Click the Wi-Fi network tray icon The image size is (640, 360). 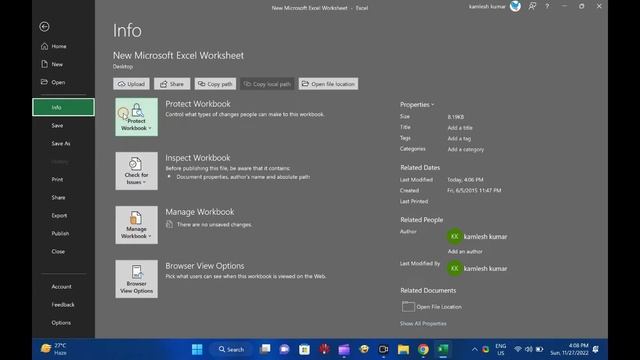[518, 349]
